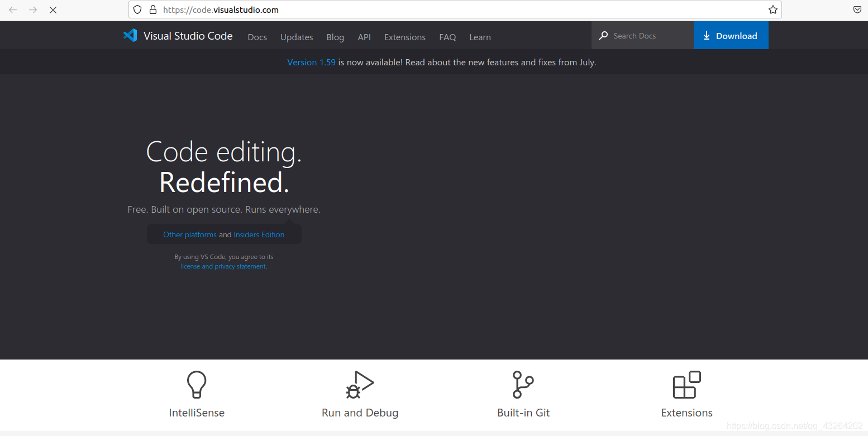Viewport: 868px width, 436px height.
Task: Click the Visual Studio Code logo icon
Action: click(x=130, y=35)
